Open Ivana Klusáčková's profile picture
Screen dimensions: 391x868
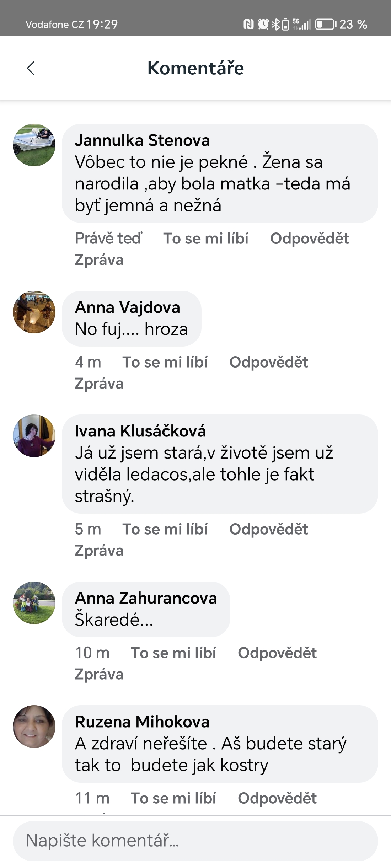click(x=34, y=436)
